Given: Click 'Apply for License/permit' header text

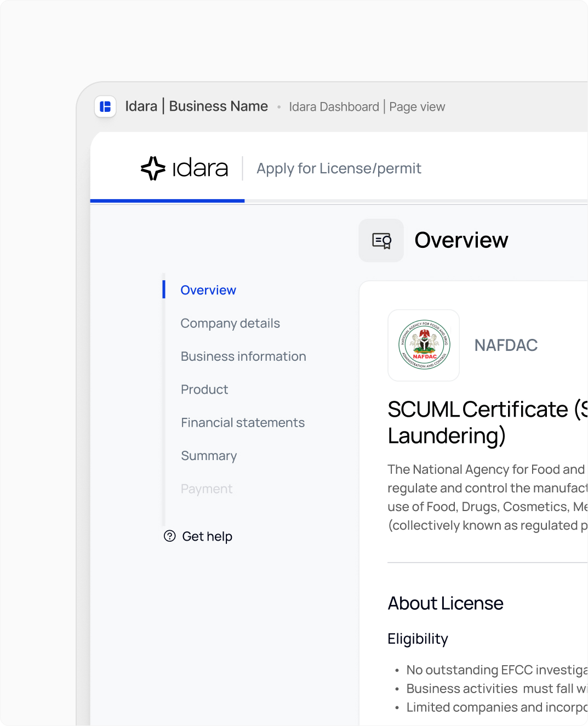Looking at the screenshot, I should pyautogui.click(x=339, y=168).
